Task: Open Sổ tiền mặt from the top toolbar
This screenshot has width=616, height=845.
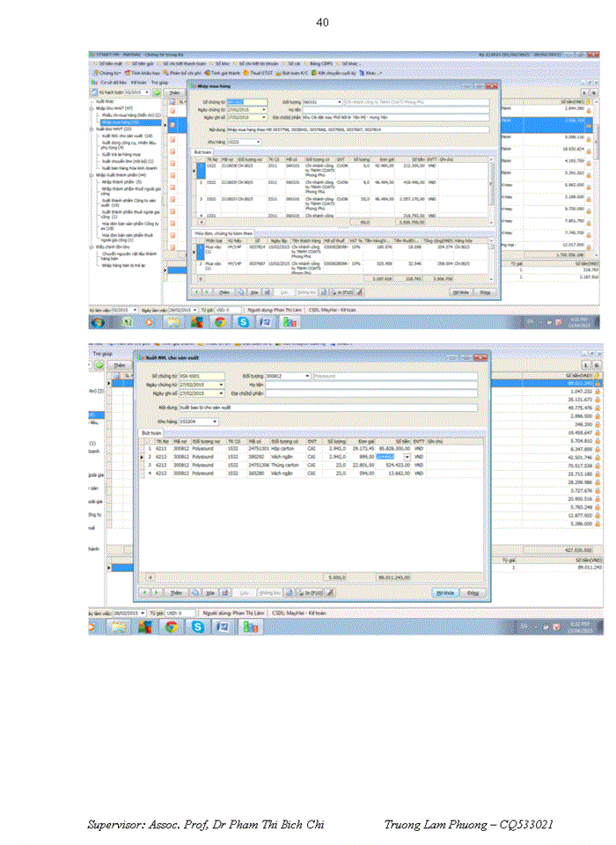Action: point(109,63)
